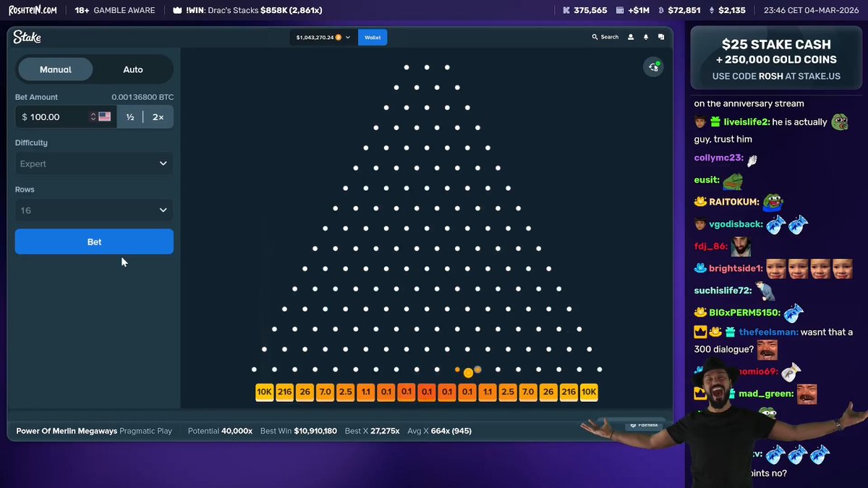
Task: Click the Avg X 664x (945) stat
Action: click(x=440, y=431)
